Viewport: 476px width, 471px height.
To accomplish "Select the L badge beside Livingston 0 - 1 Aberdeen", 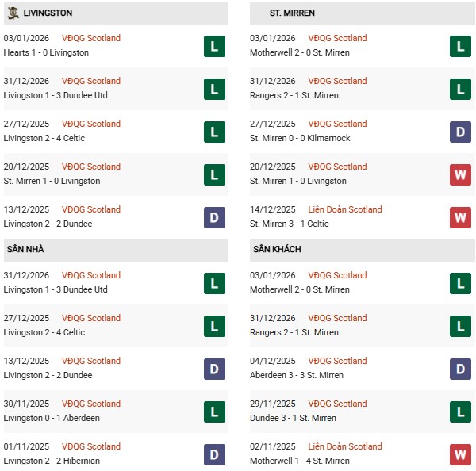I will click(x=214, y=412).
